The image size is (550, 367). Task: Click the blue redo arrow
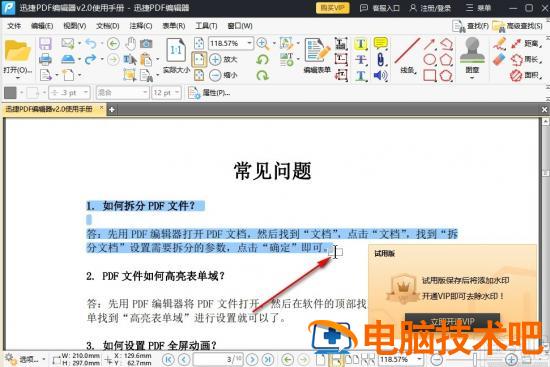click(90, 59)
